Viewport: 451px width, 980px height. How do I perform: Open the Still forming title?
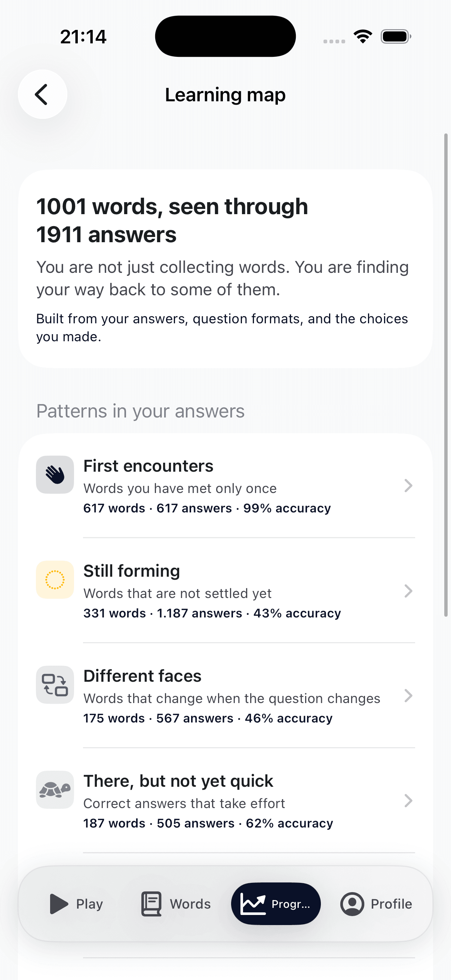coord(132,571)
